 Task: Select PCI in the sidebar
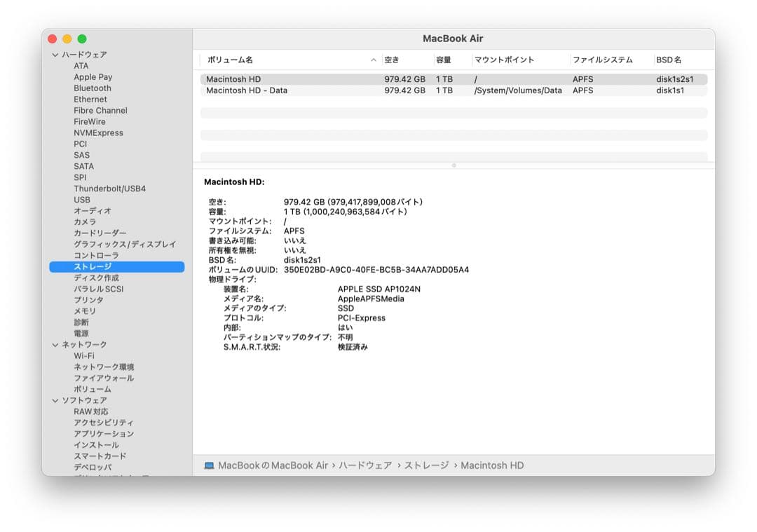click(80, 144)
